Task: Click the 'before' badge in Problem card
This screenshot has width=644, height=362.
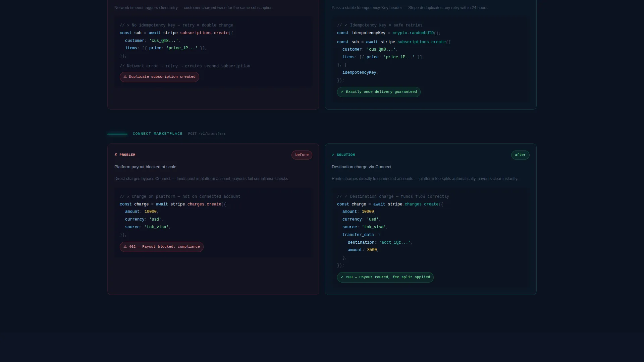Action: [x=302, y=155]
